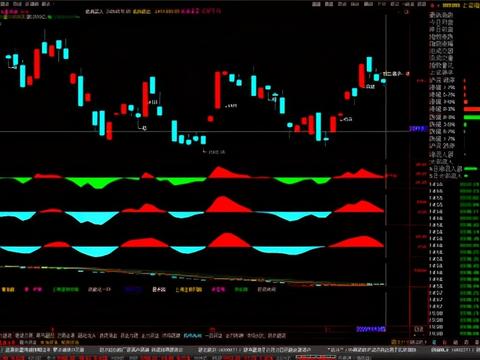480x360 pixels.
Task: Click the small magnifier icon above the chart's right edge
Action: point(406,12)
